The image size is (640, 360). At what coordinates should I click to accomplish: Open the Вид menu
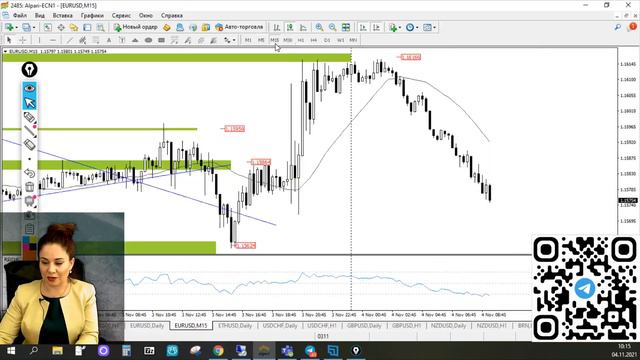pos(40,16)
